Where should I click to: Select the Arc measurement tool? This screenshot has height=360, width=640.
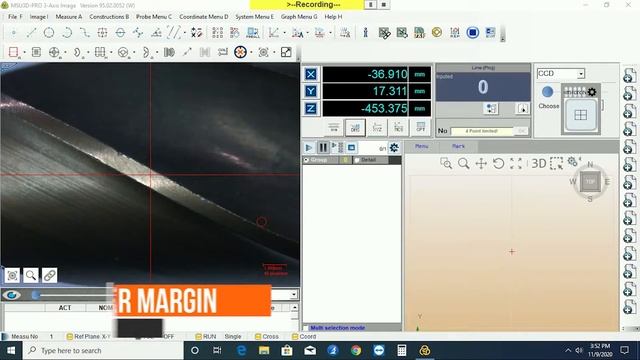67,32
